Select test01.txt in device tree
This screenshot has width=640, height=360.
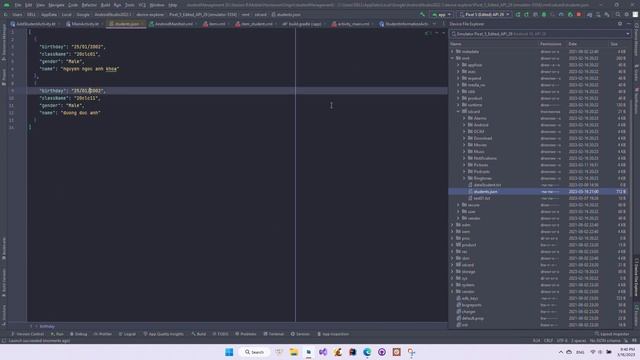(x=482, y=198)
